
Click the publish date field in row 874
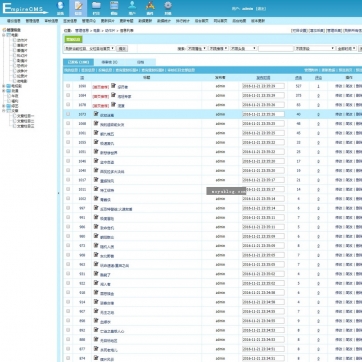[x=263, y=358]
